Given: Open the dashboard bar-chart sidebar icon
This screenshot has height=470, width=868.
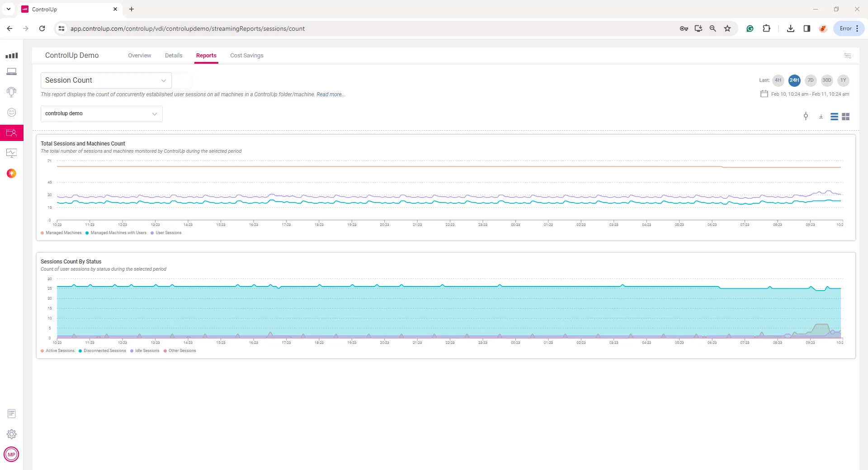Looking at the screenshot, I should pyautogui.click(x=12, y=56).
